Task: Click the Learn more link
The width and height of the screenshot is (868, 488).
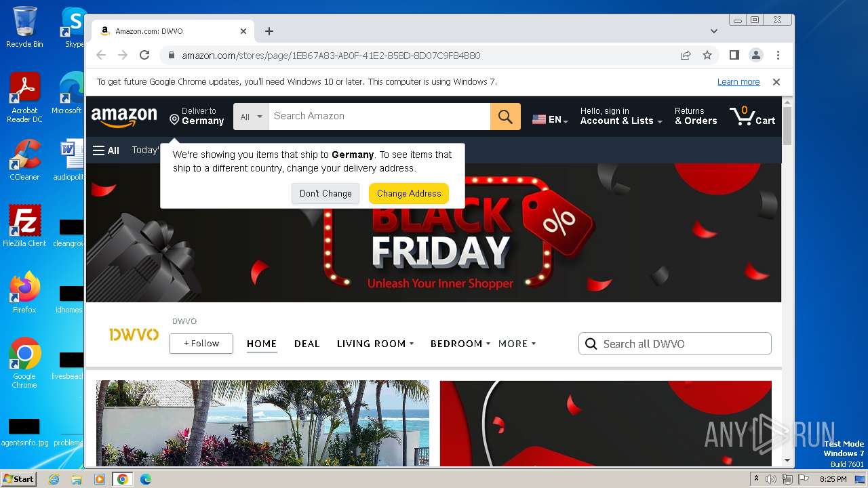Action: coord(738,82)
